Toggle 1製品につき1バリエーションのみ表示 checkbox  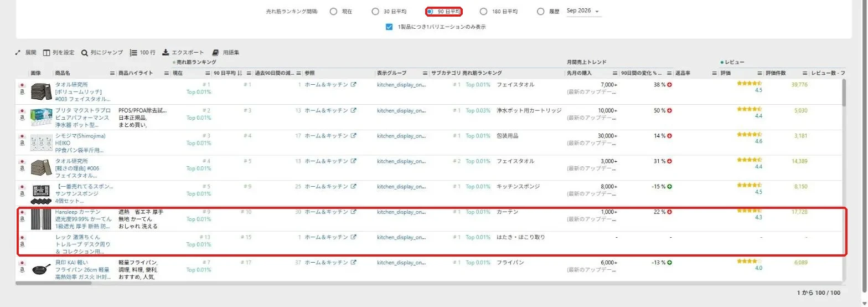(x=389, y=27)
